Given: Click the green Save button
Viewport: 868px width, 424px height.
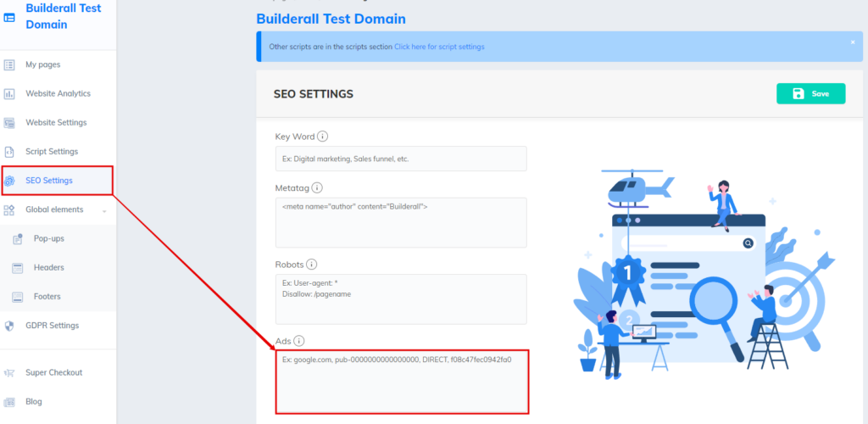Looking at the screenshot, I should click(811, 93).
